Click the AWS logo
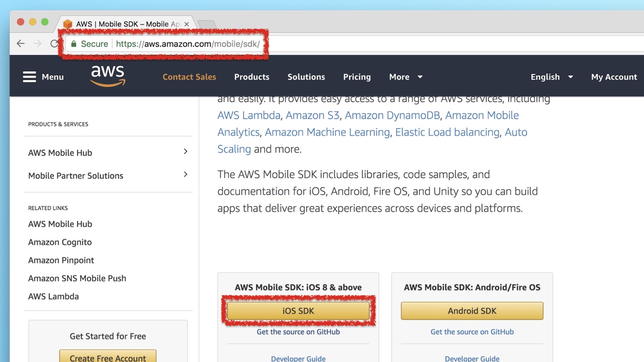This screenshot has height=362, width=644. (108, 76)
